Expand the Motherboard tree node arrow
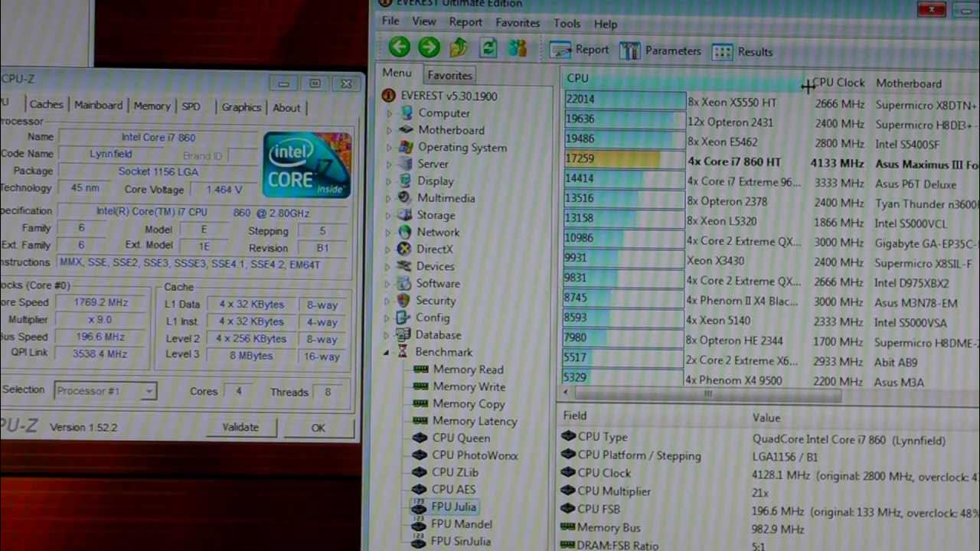The image size is (980, 551). pos(389,130)
